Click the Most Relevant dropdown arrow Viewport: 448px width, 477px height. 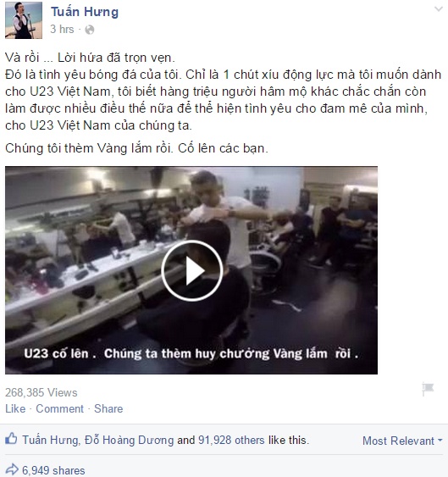(x=440, y=441)
